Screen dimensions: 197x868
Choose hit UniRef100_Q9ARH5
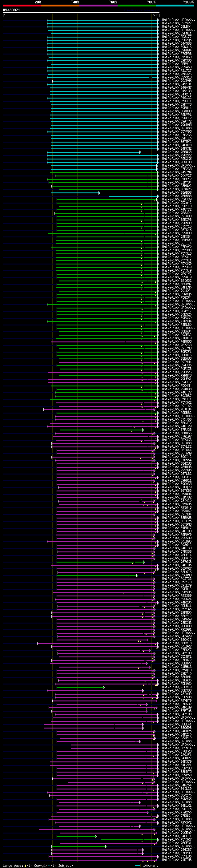coord(177,125)
